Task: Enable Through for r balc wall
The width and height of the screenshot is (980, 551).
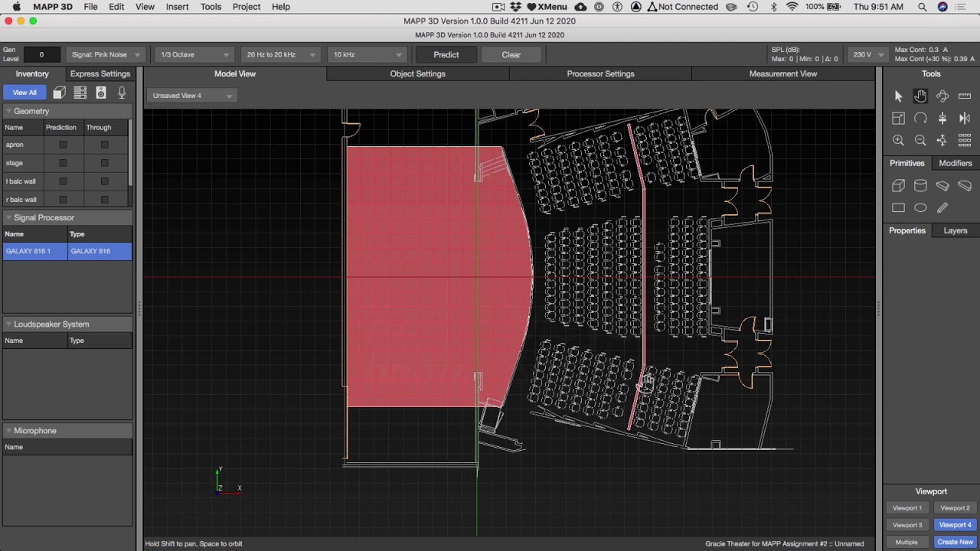Action: tap(105, 200)
